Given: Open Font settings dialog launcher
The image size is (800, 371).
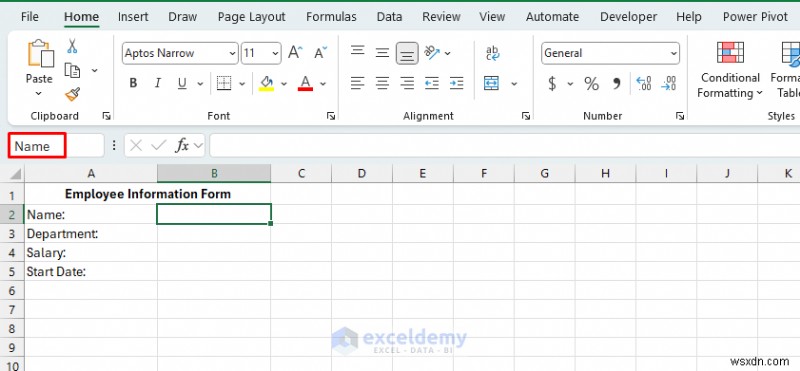Looking at the screenshot, I should click(x=331, y=116).
